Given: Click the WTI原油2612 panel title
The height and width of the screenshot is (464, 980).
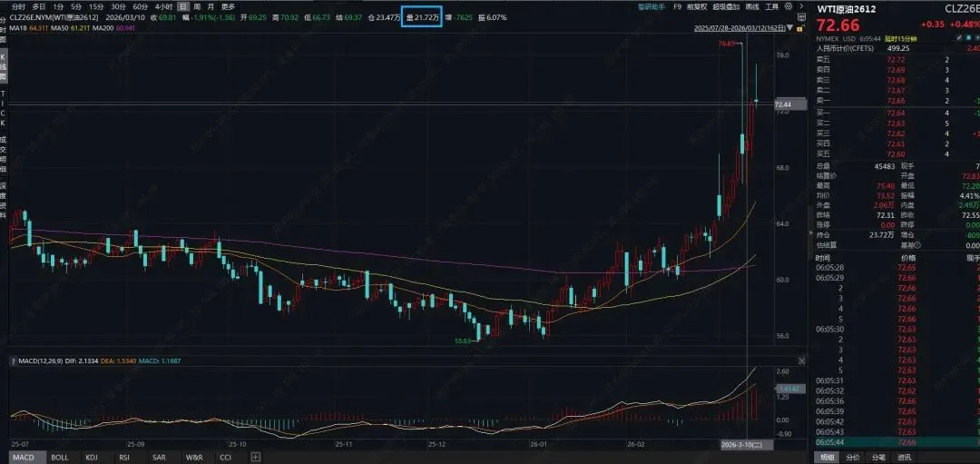Looking at the screenshot, I should [x=847, y=9].
